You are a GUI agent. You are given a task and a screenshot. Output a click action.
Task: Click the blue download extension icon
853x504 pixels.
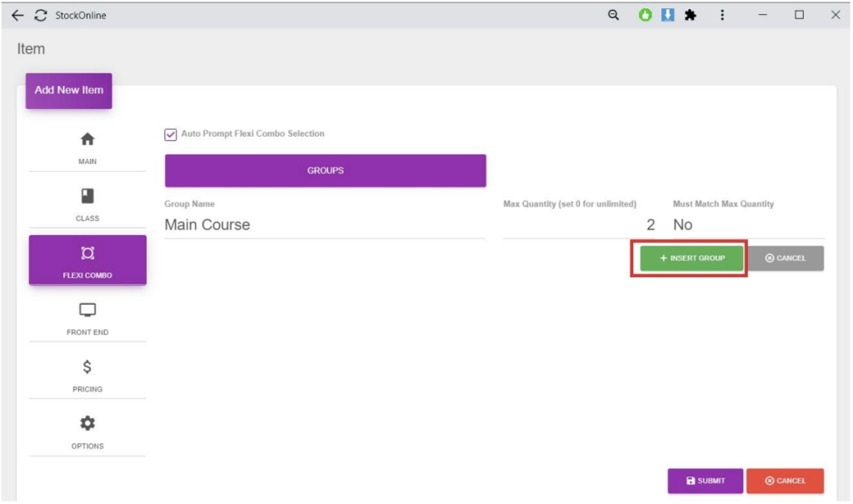coord(667,15)
